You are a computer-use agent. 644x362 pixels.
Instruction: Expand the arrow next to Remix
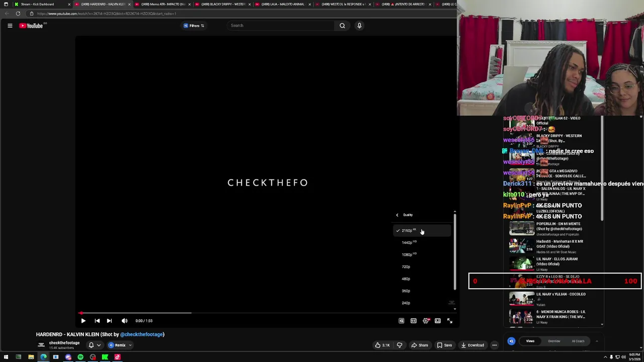[x=130, y=345]
